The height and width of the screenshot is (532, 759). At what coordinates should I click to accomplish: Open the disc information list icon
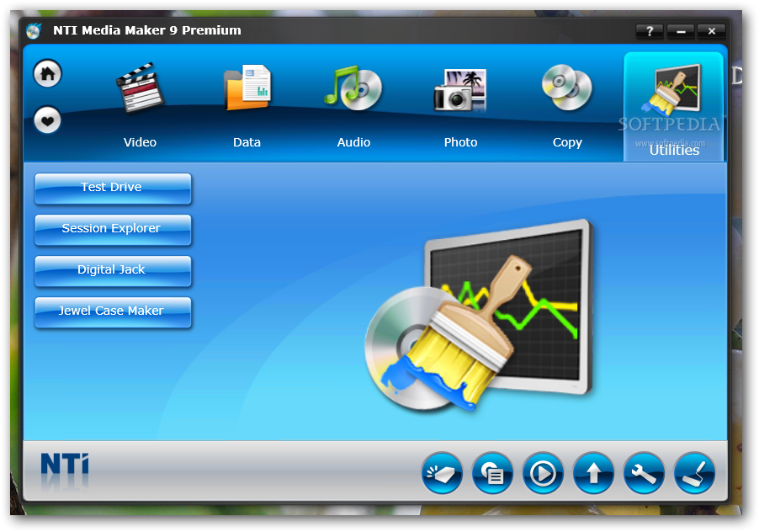(492, 473)
